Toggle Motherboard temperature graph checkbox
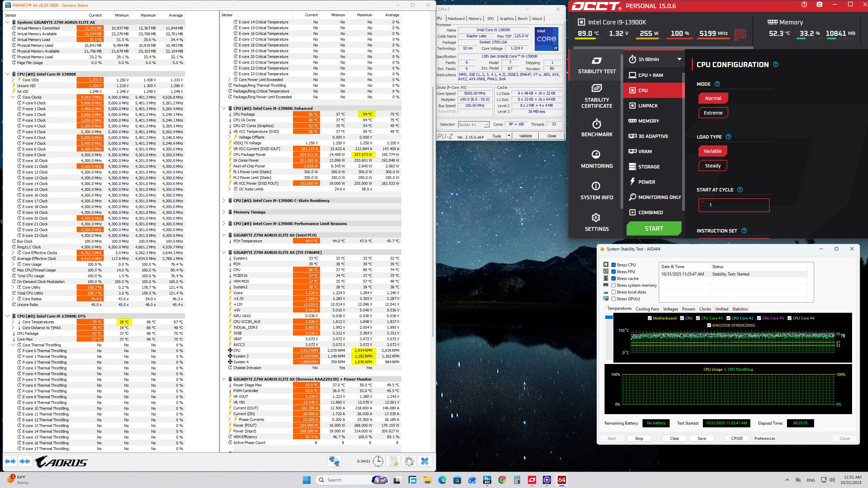The height and width of the screenshot is (488, 868). point(650,318)
